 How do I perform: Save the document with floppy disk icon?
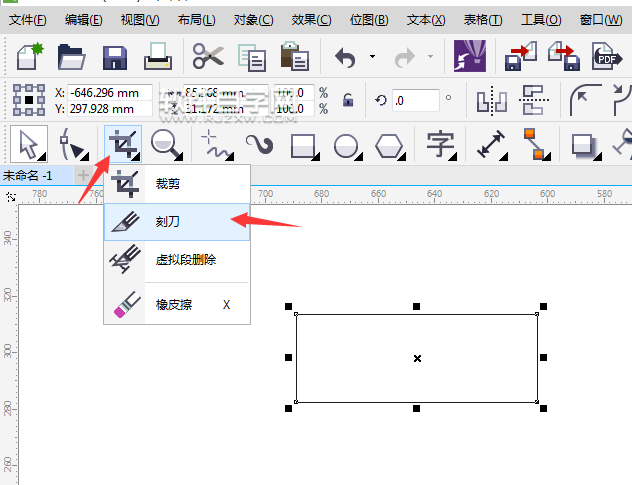(x=115, y=58)
